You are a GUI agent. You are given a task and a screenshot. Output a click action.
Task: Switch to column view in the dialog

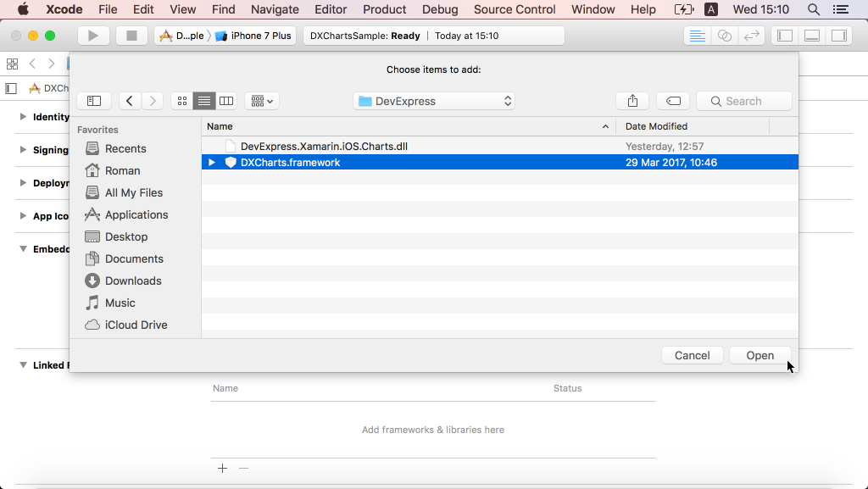click(x=225, y=100)
